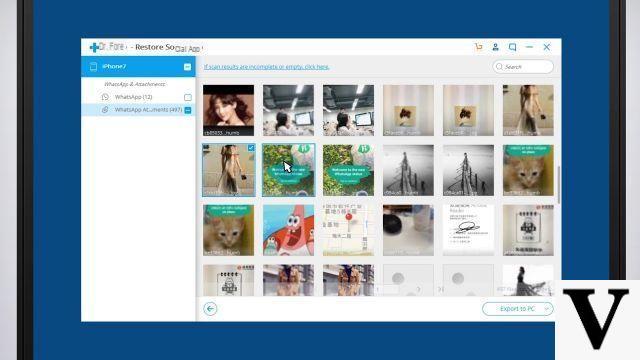Toggle the iPhone7 selection checkbox
Image resolution: width=640 pixels, height=360 pixels.
click(x=187, y=67)
